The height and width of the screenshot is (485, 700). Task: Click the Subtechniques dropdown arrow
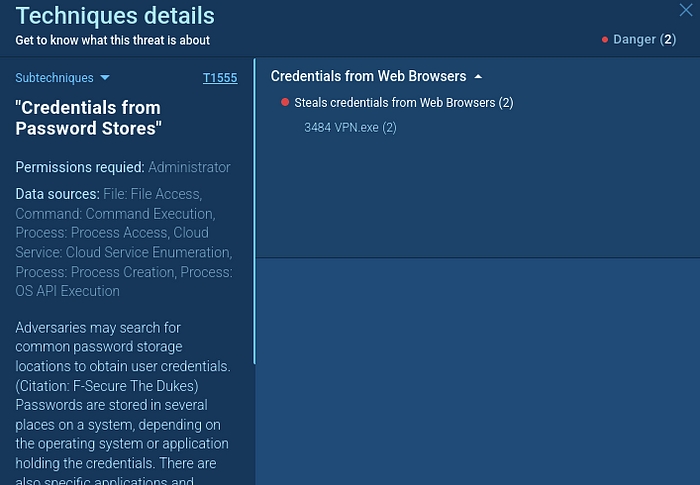tap(105, 78)
